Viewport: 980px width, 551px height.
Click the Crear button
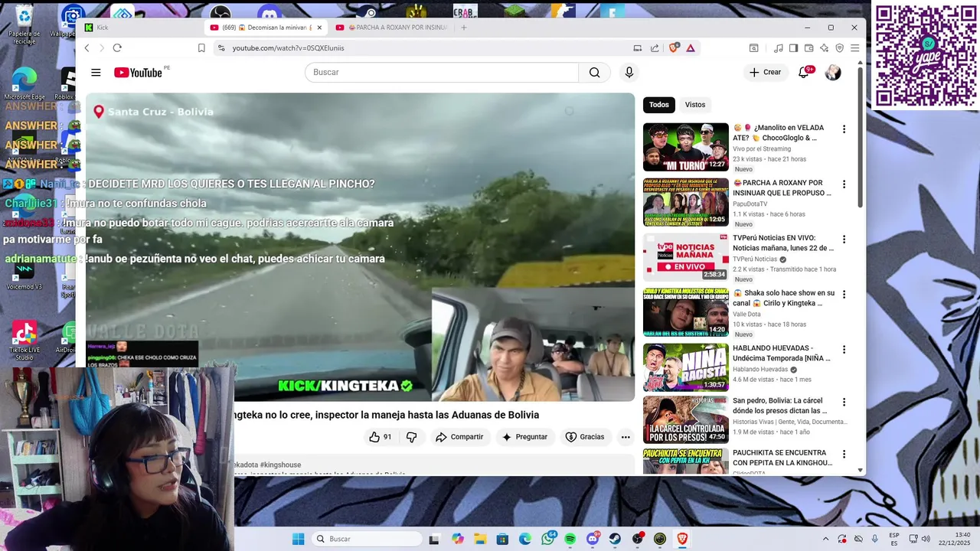pyautogui.click(x=765, y=73)
